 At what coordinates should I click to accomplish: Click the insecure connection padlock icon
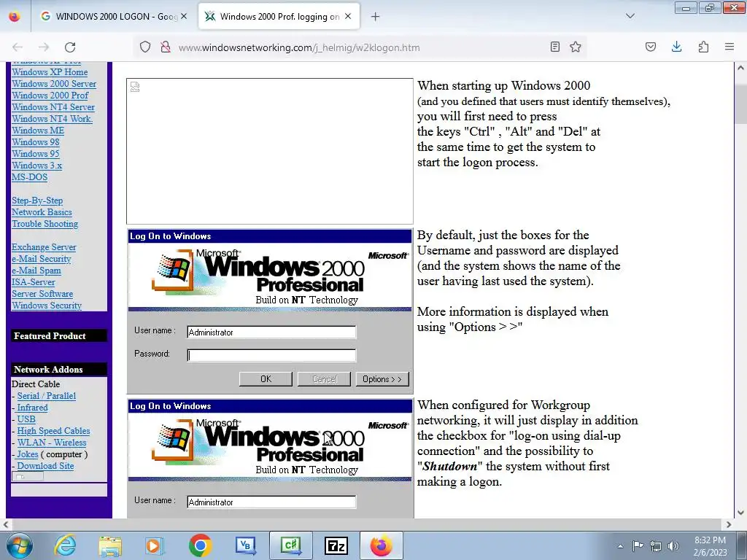pos(166,47)
